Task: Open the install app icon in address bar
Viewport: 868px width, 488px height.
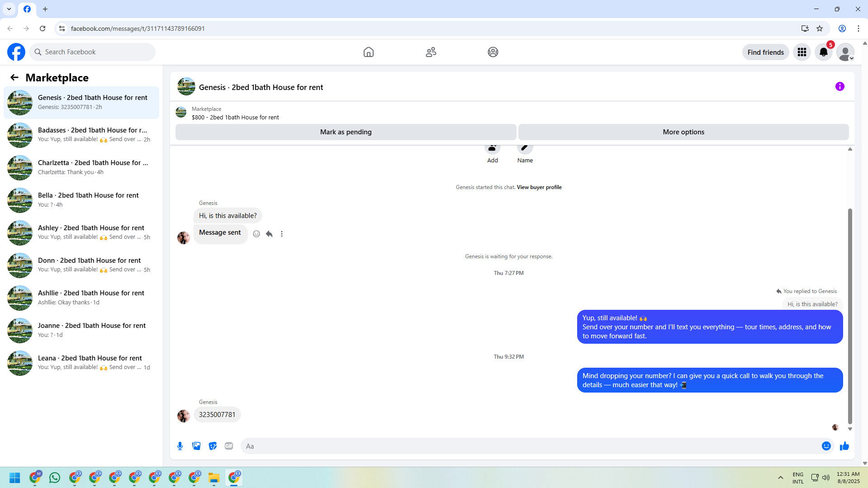Action: point(805,28)
